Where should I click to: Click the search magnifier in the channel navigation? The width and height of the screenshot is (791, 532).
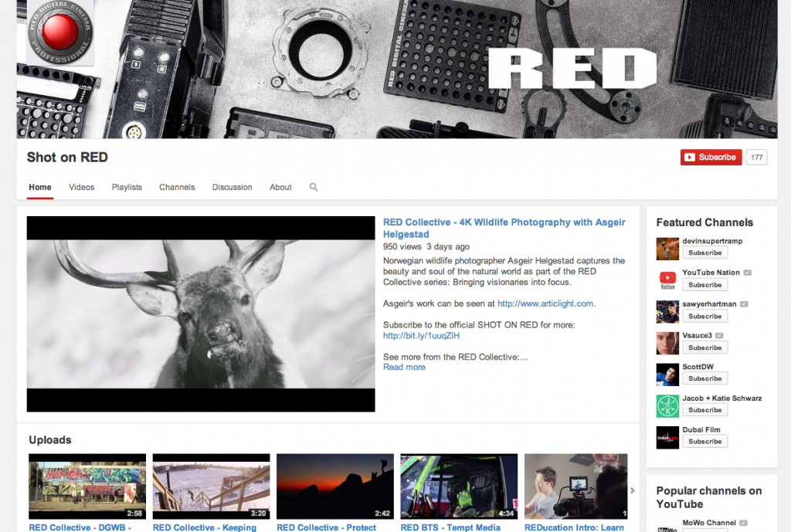[x=313, y=187]
